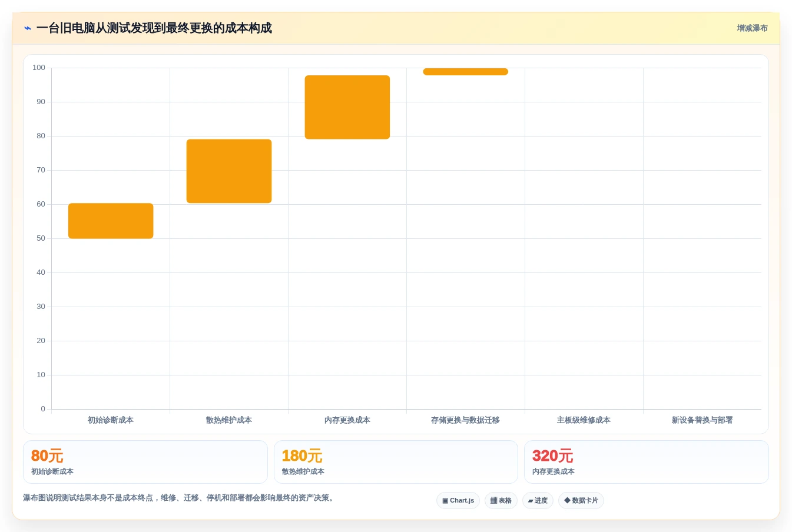Screen dimensions: 792x532
Task: Click the Chart.js chip
Action: pos(458,500)
